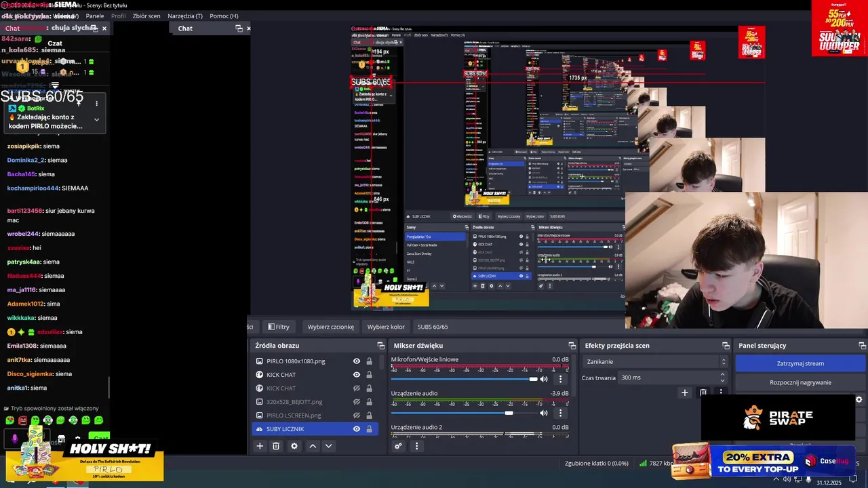Open the Narzędzia (T) menu
Viewport: 868px width, 488px height.
click(185, 16)
